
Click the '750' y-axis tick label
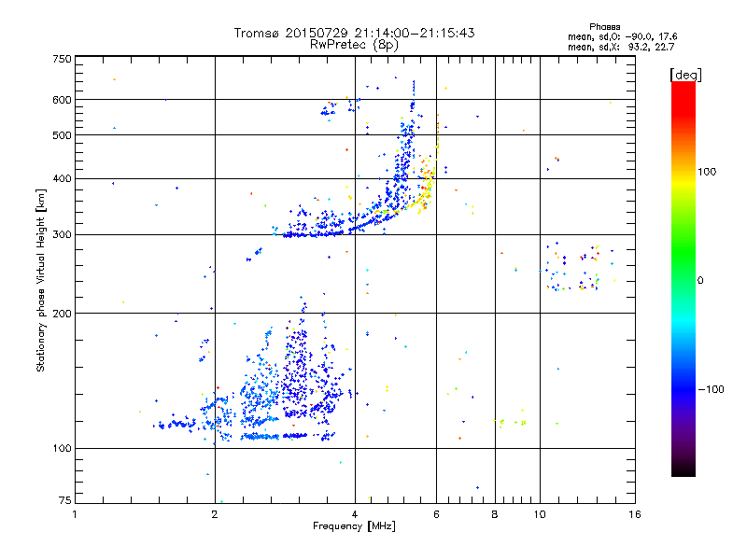pyautogui.click(x=62, y=59)
